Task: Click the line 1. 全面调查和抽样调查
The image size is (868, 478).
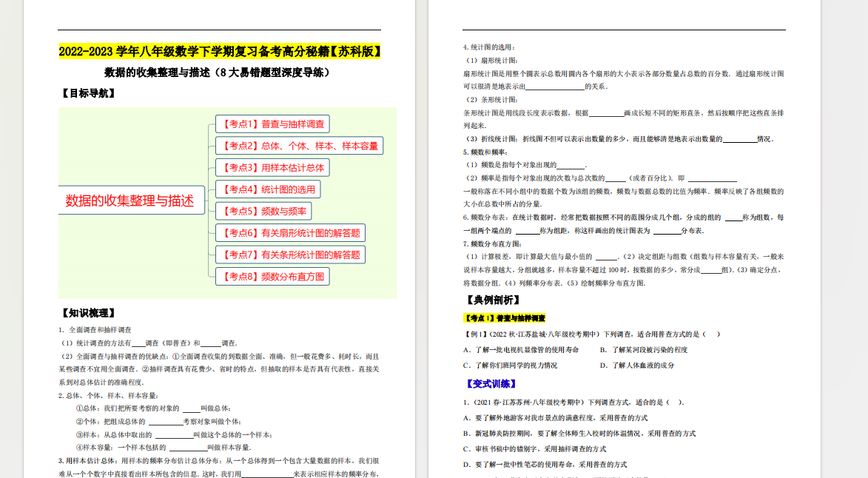Action: [95, 330]
